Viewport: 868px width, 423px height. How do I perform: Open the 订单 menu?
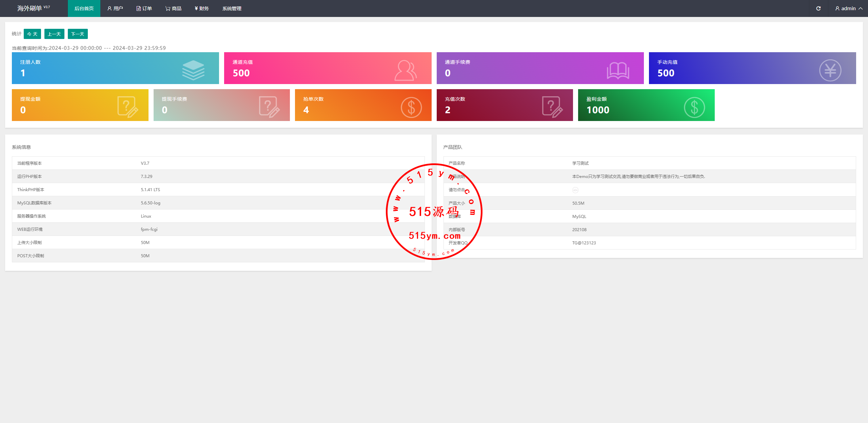144,8
